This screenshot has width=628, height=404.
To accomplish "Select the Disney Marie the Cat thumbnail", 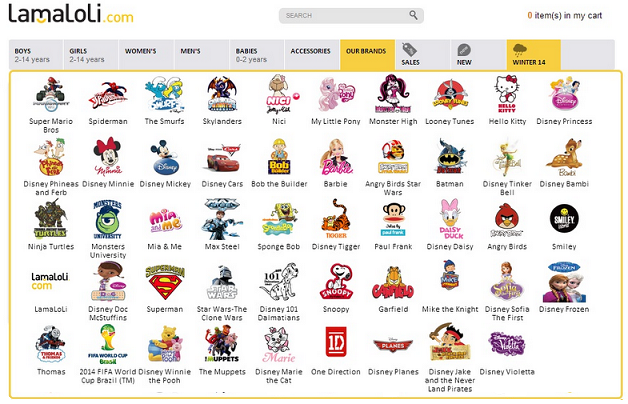I will (x=279, y=344).
